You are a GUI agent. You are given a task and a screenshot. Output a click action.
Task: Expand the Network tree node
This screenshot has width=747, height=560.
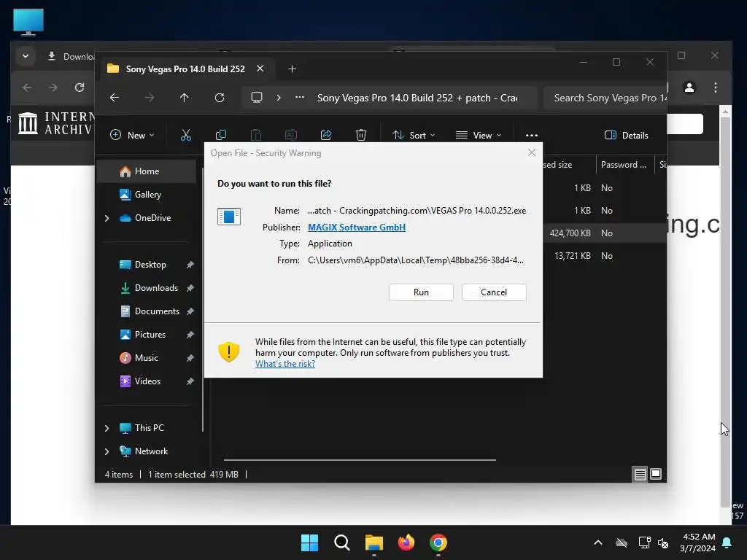(x=107, y=451)
